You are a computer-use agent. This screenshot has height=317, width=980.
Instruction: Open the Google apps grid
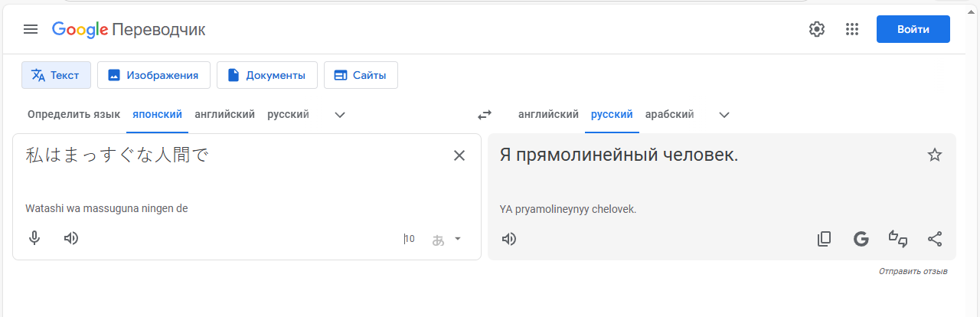(852, 29)
